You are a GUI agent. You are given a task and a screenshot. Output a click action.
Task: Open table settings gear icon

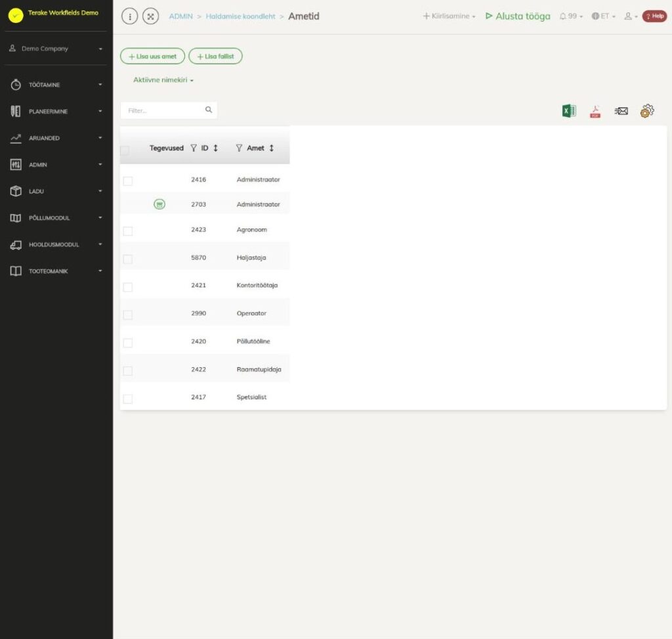[646, 111]
